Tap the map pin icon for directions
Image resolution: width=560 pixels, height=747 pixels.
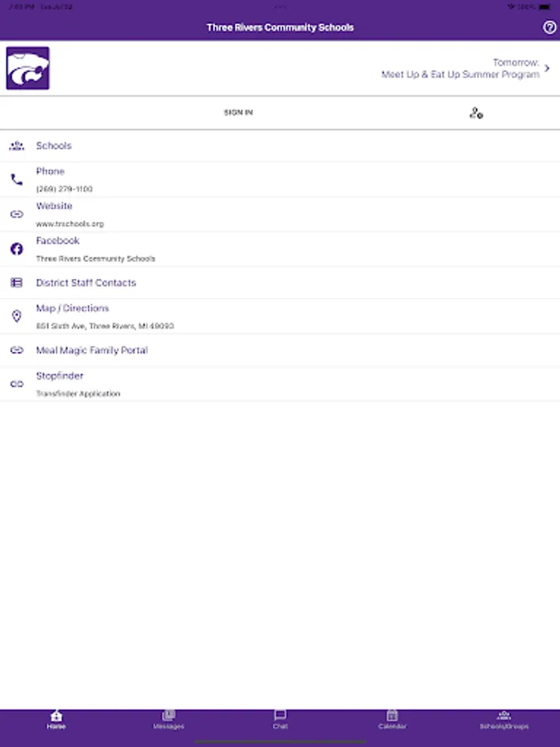pos(17,315)
